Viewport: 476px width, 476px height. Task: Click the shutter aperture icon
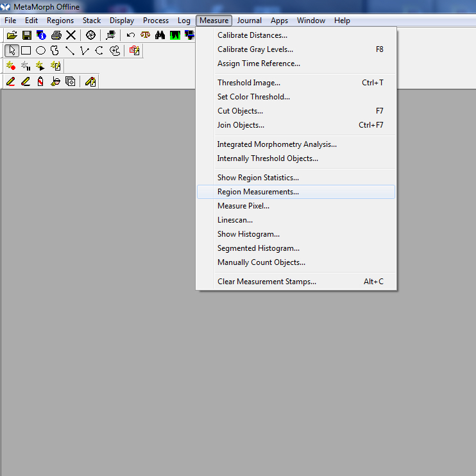(90, 35)
